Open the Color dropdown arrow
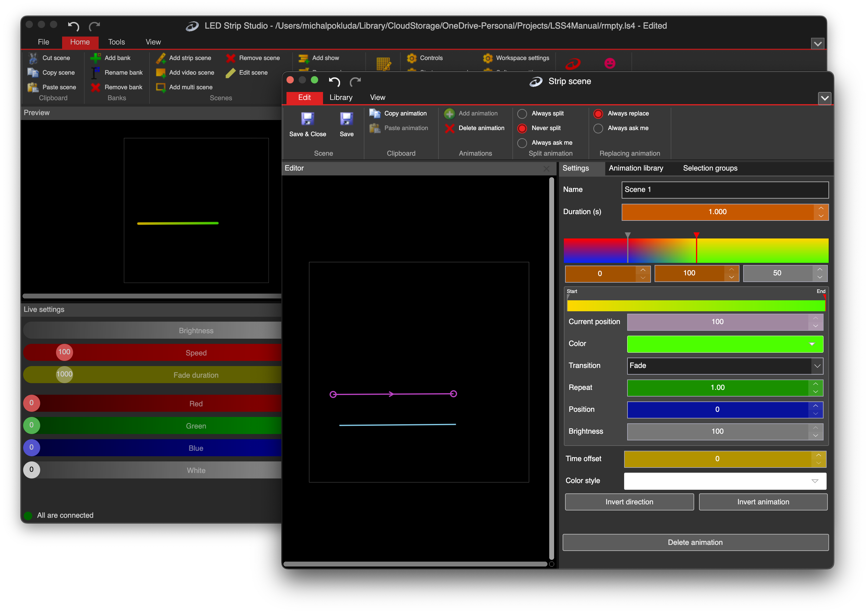Screen dimensions: 868x614 coord(812,344)
